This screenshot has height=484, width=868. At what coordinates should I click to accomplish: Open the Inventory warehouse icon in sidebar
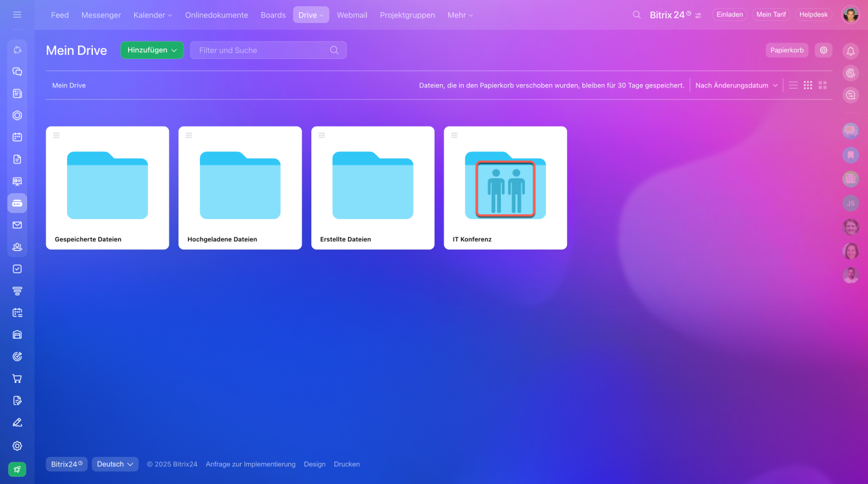point(17,334)
